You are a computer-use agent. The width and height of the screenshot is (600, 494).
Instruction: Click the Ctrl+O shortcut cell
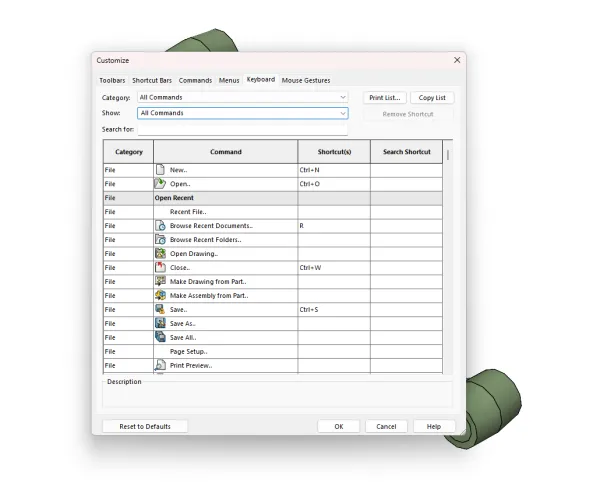pyautogui.click(x=334, y=184)
